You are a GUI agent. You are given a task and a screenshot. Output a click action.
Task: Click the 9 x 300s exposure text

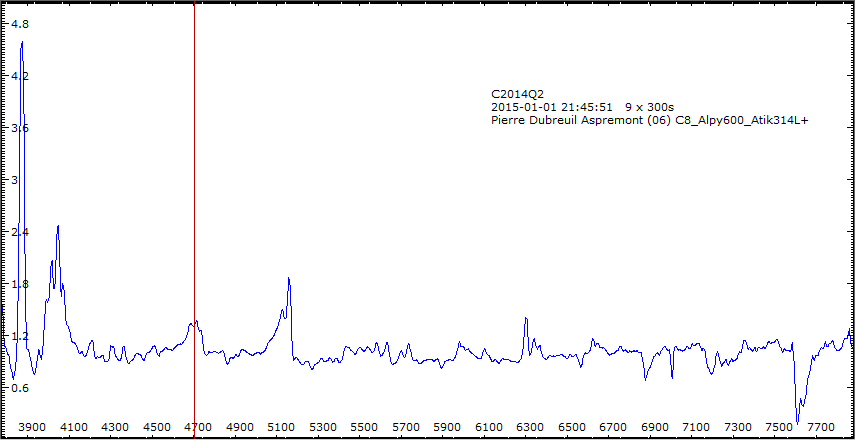point(650,106)
